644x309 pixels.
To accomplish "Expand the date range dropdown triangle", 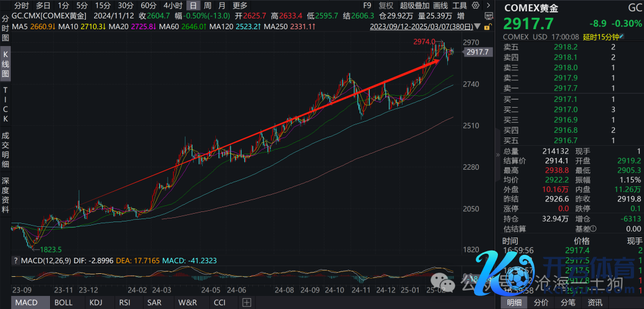I will tap(477, 27).
